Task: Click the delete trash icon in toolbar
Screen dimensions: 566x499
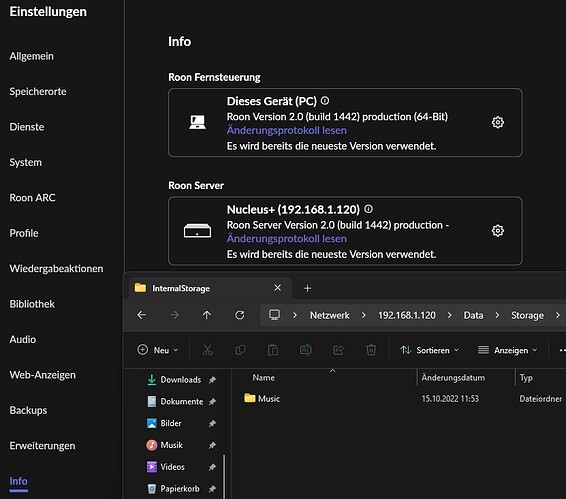Action: [x=371, y=350]
